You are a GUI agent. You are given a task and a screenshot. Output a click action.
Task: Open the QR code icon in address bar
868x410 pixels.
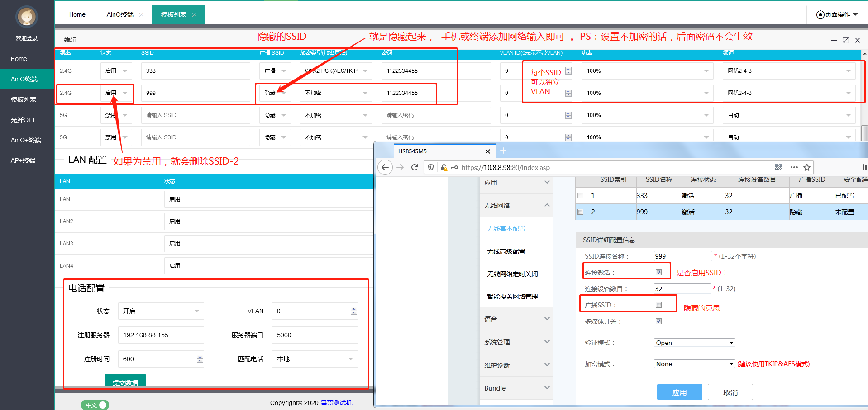778,167
